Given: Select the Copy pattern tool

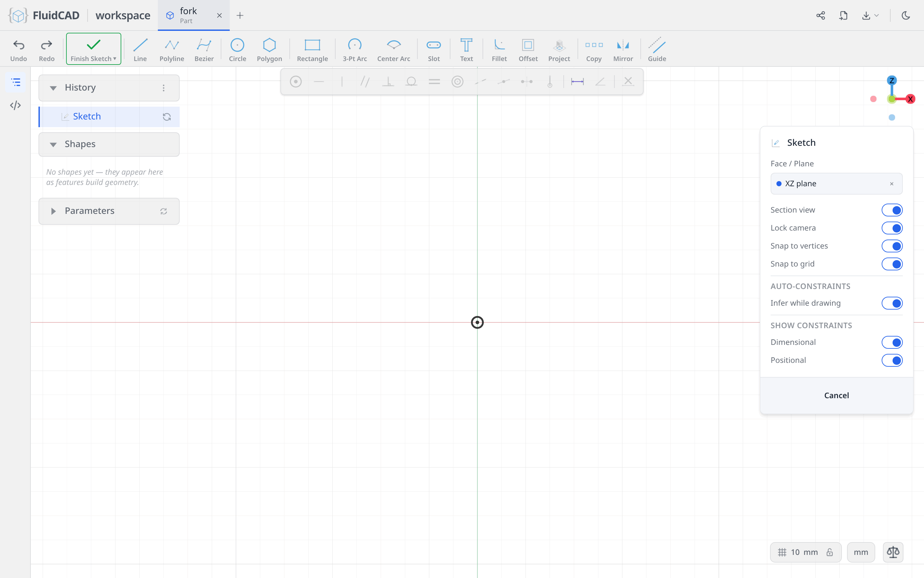Looking at the screenshot, I should click(594, 50).
